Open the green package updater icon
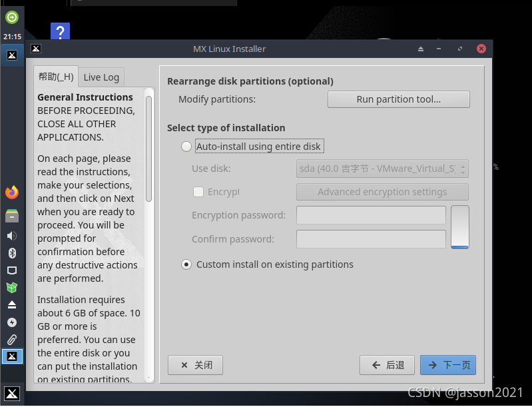Screen dimensions: 532x407 (x=12, y=288)
